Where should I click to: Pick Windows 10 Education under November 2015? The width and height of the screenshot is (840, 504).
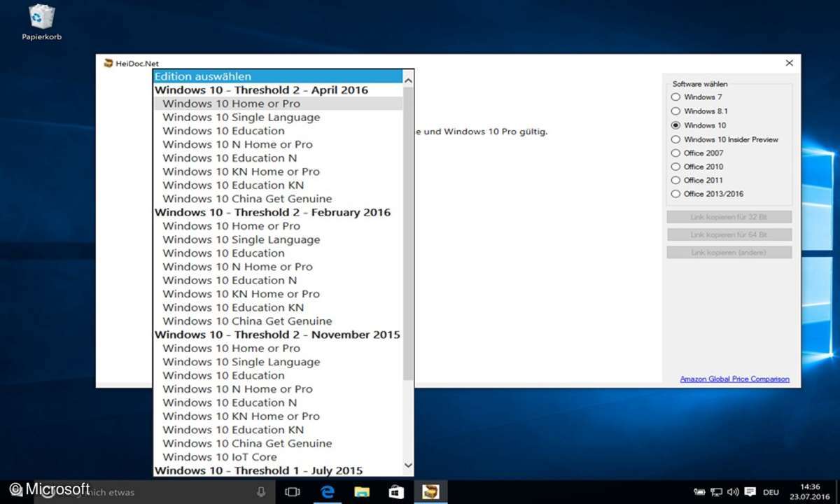point(279,375)
